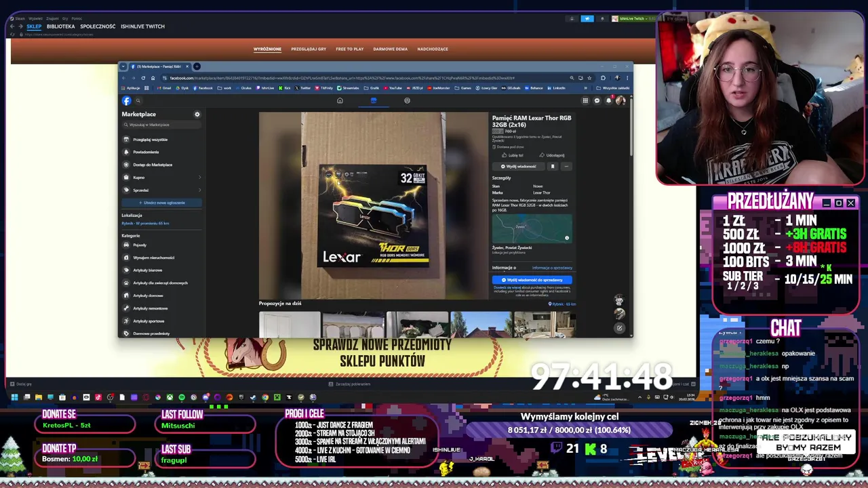Open Windows Start menu
Image resolution: width=868 pixels, height=488 pixels.
(14, 397)
